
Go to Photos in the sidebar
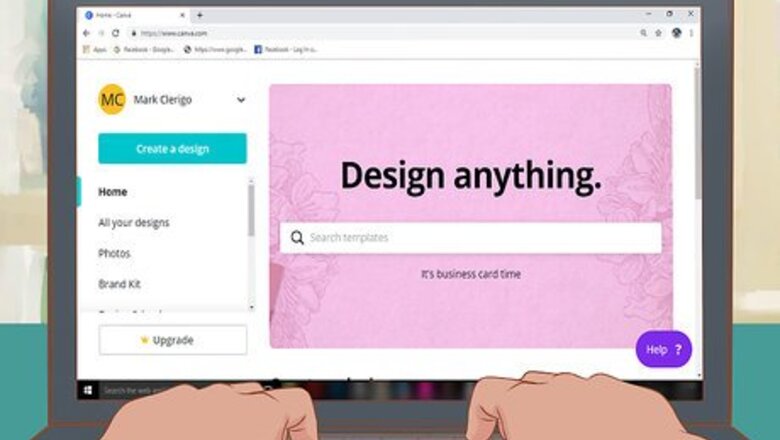point(114,254)
